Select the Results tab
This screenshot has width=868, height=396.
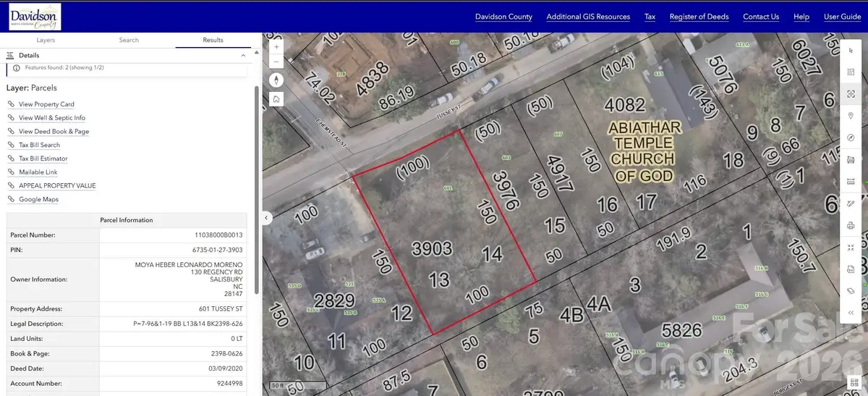point(213,40)
